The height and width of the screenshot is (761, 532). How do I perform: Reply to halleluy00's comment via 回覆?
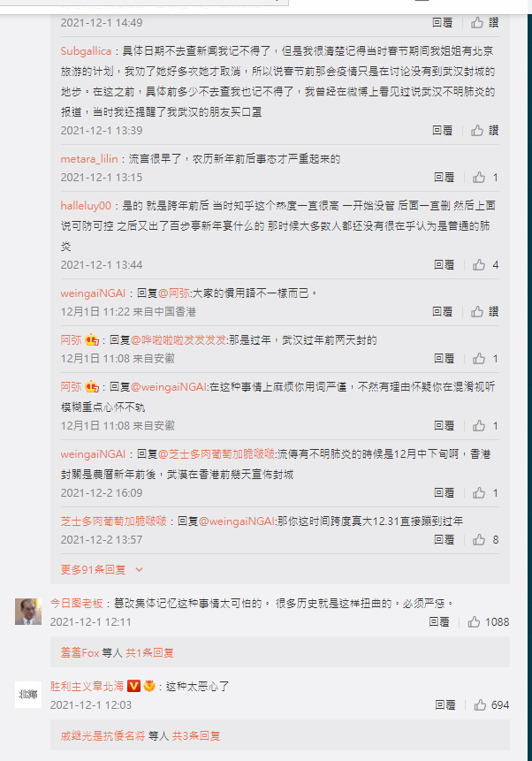click(x=444, y=264)
